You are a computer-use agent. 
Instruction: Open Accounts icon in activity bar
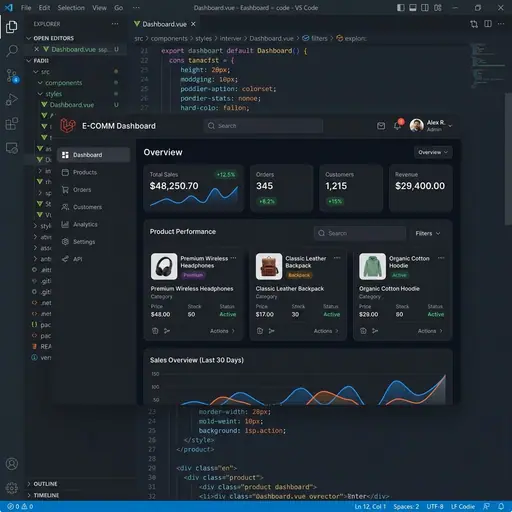coord(12,464)
